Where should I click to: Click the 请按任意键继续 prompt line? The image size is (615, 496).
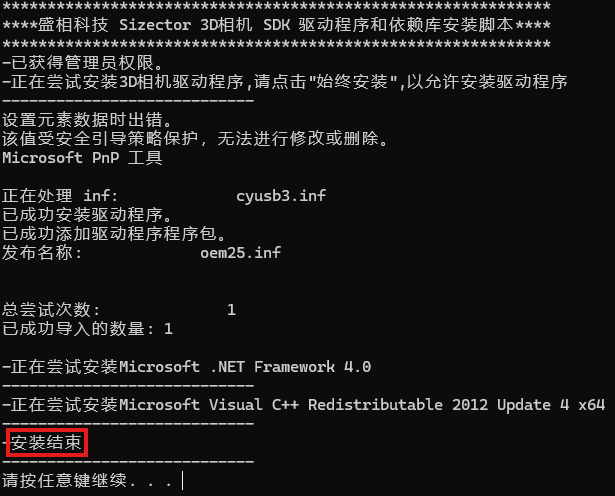tap(87, 480)
